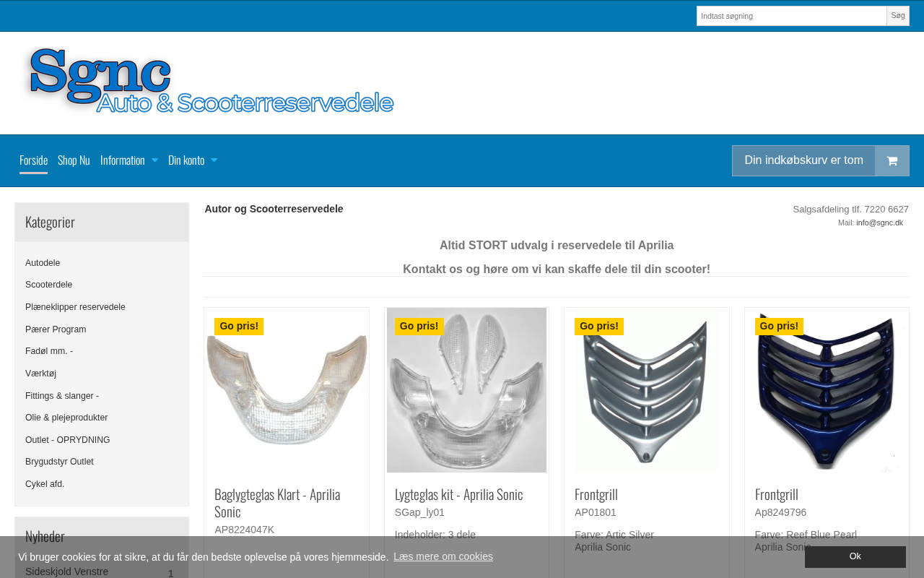View the blue Frontgrill product image
Viewport: 924px width, 578px height.
(827, 390)
